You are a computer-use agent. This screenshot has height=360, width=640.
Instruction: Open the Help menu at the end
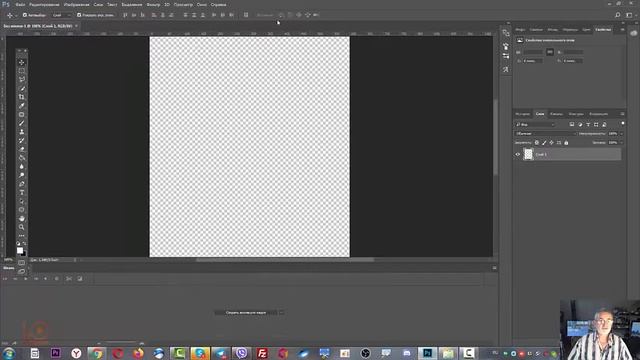point(218,4)
